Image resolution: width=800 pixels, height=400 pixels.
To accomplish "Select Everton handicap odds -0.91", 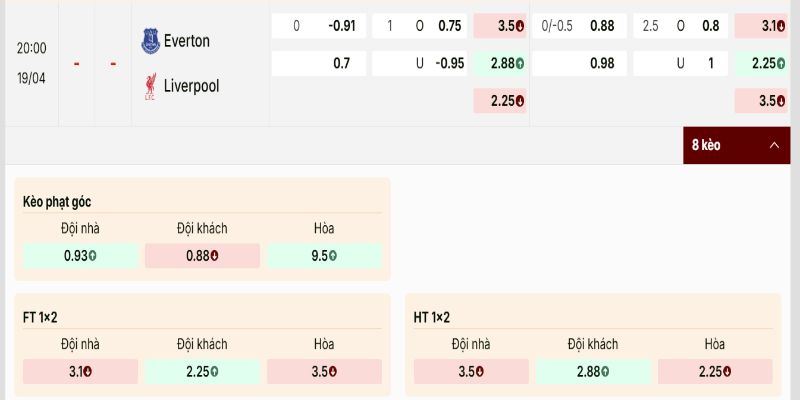I will click(320, 26).
